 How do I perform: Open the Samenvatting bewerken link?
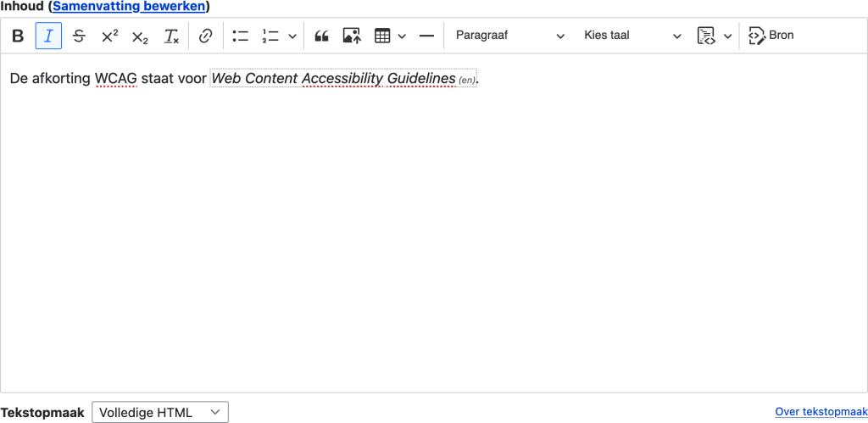(x=129, y=7)
